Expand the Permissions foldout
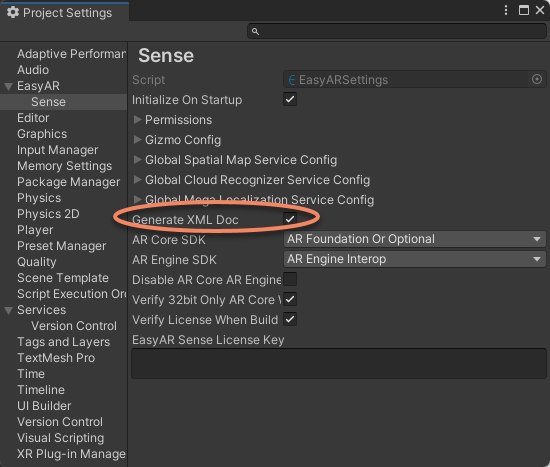The width and height of the screenshot is (550, 467). 137,120
